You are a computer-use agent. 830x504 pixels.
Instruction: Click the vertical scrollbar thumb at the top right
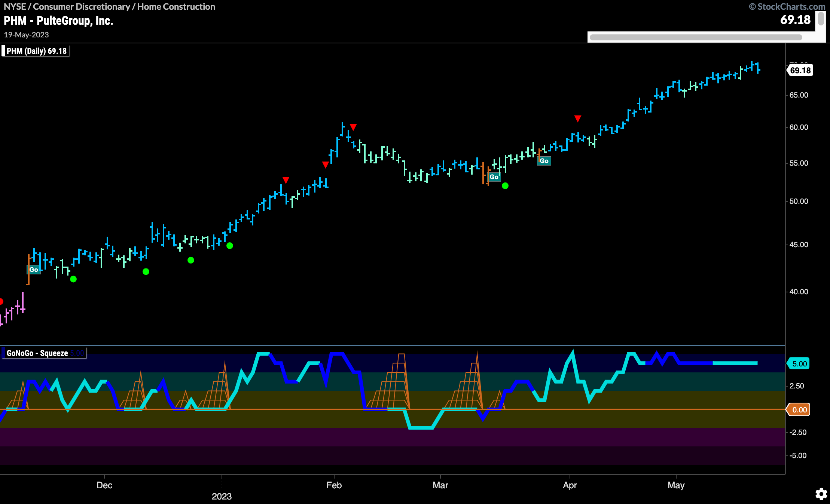click(x=821, y=19)
